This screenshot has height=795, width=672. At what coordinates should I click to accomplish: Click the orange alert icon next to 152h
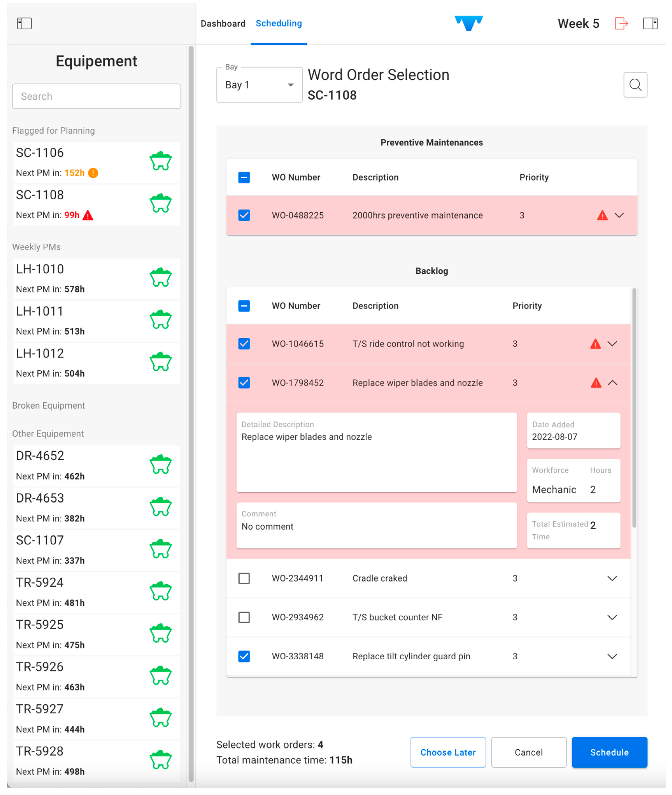pos(93,173)
